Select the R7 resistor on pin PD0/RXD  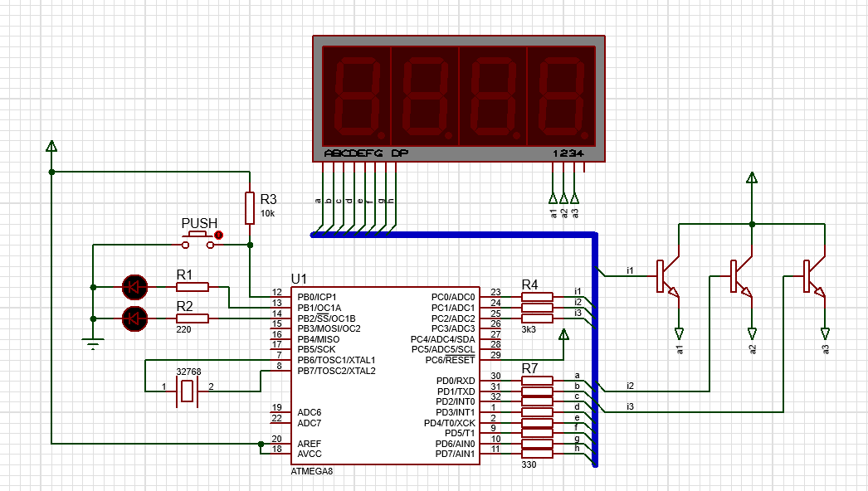537,381
